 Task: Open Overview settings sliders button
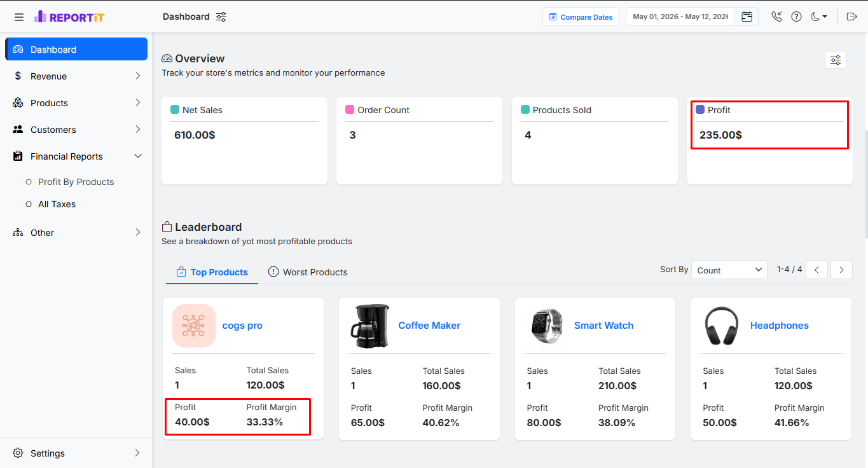click(836, 60)
